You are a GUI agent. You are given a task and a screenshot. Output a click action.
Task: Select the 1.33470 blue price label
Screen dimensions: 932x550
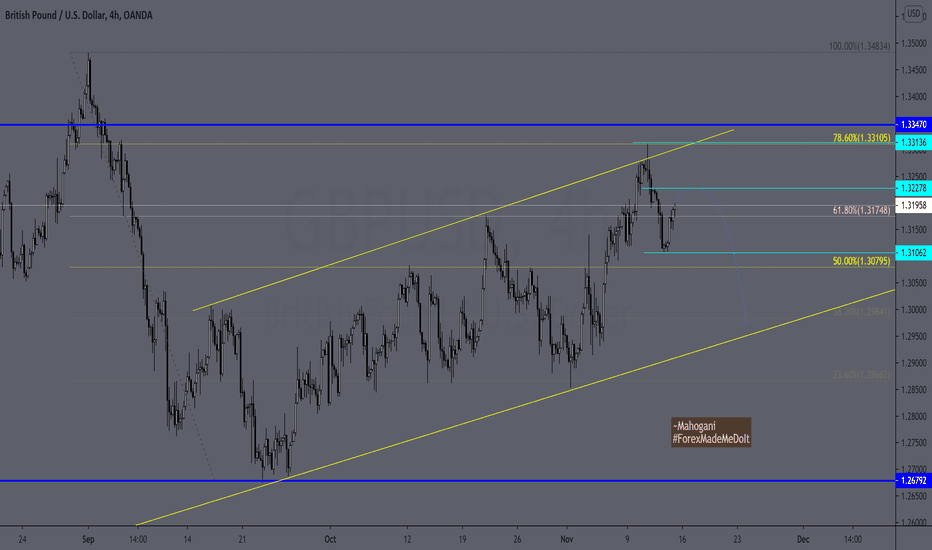point(913,125)
